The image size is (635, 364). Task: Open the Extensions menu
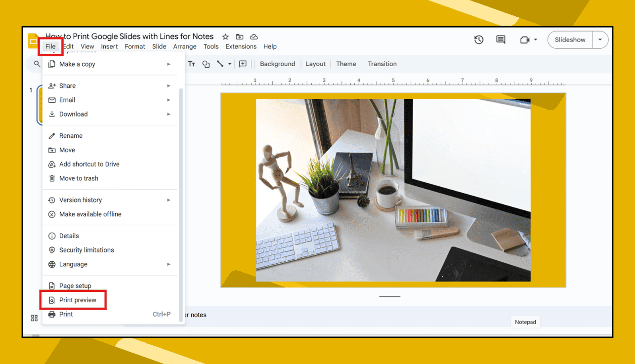241,46
